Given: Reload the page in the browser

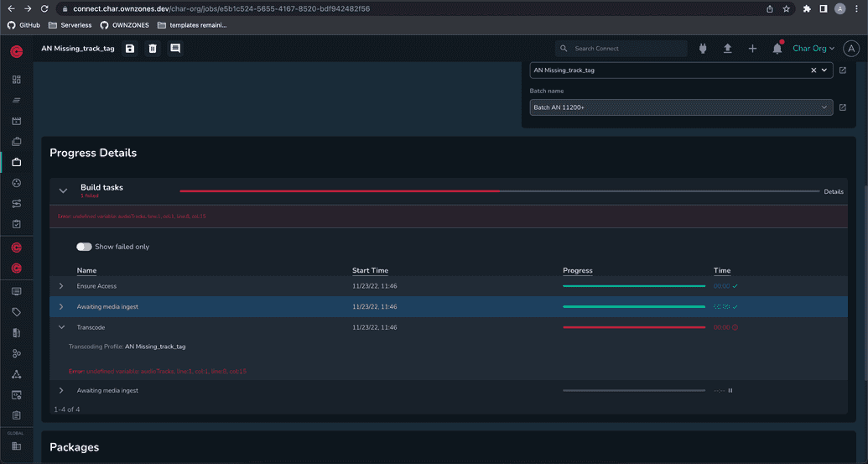Looking at the screenshot, I should click(x=44, y=9).
